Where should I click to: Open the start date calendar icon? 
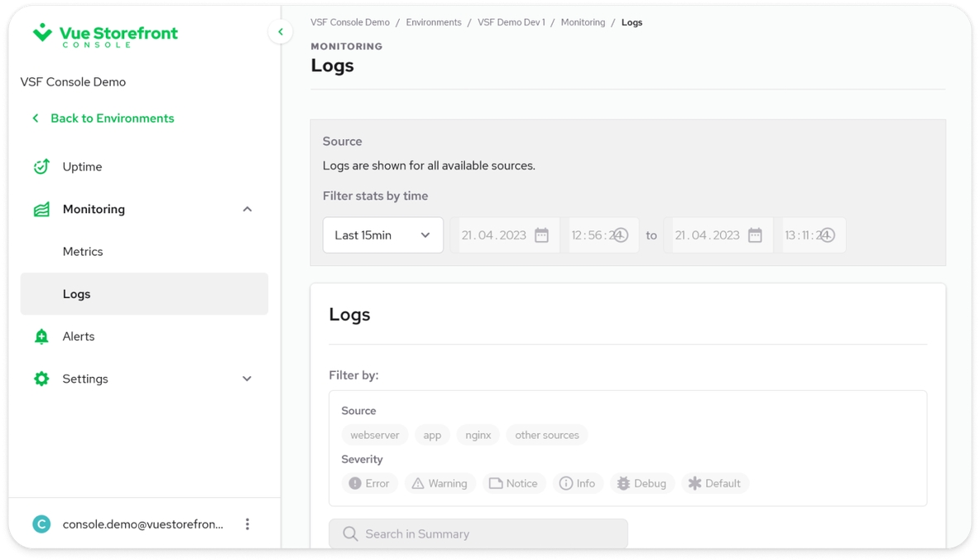click(542, 235)
